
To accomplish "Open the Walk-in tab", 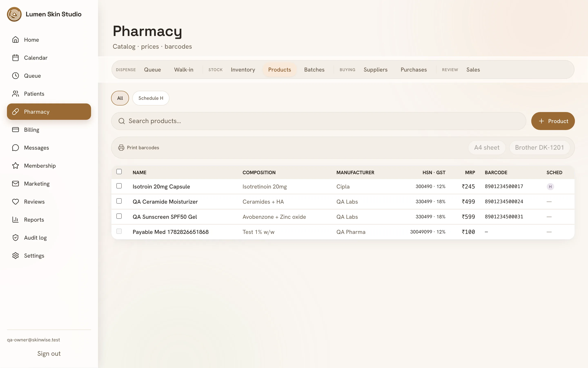I will pos(184,70).
